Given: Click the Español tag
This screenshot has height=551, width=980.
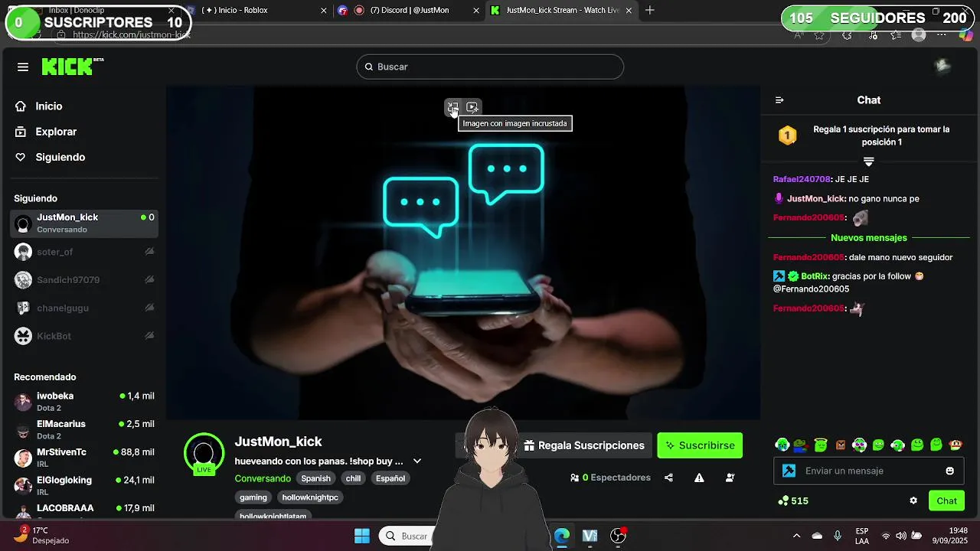Looking at the screenshot, I should (x=390, y=478).
